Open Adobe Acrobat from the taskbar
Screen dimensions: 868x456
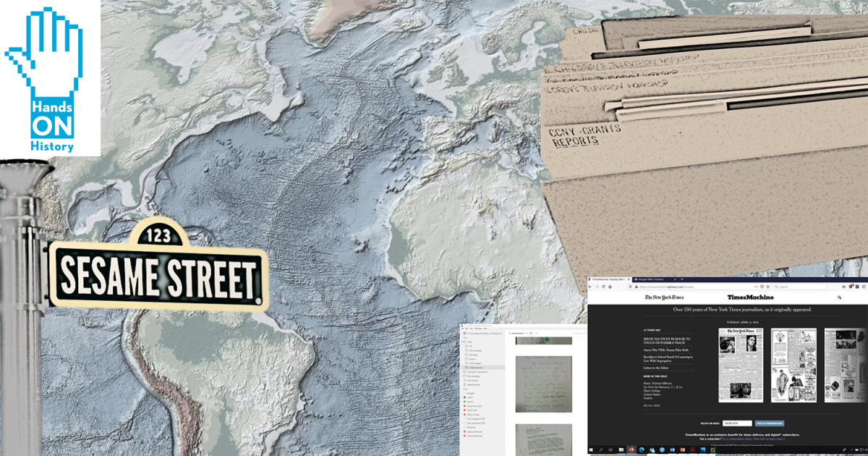(693, 449)
